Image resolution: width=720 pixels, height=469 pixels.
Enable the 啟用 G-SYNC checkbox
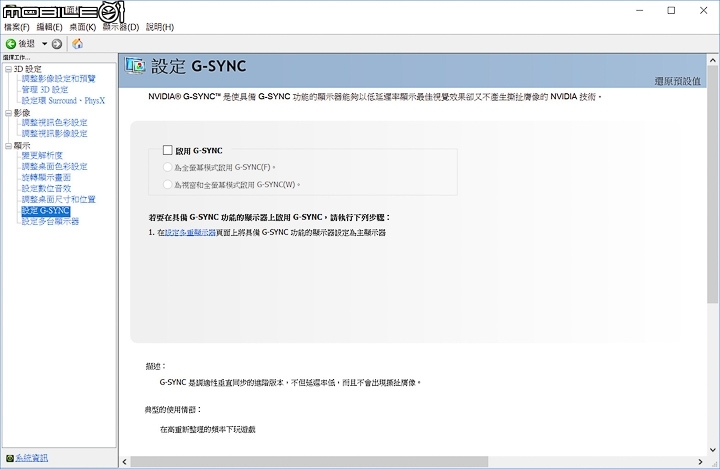168,150
